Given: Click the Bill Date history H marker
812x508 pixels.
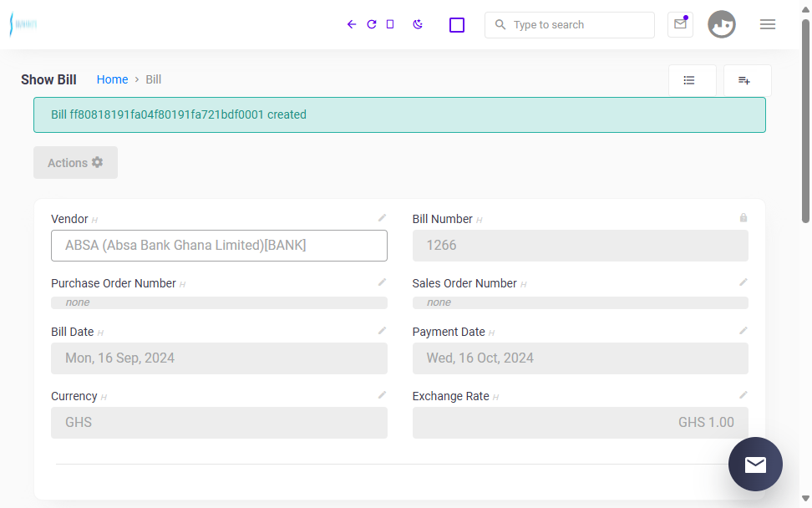Looking at the screenshot, I should coord(100,333).
